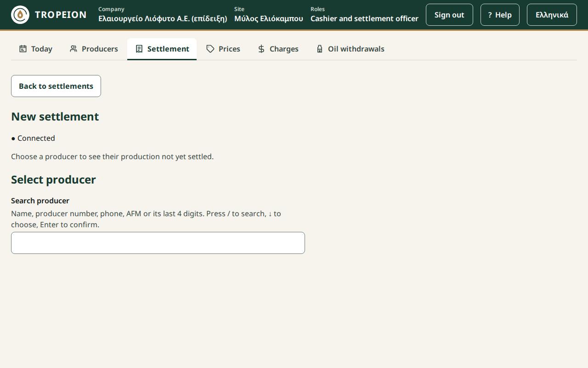Viewport: 588px width, 368px height.
Task: Click the calendar icon beside Today
Action: [x=23, y=49]
